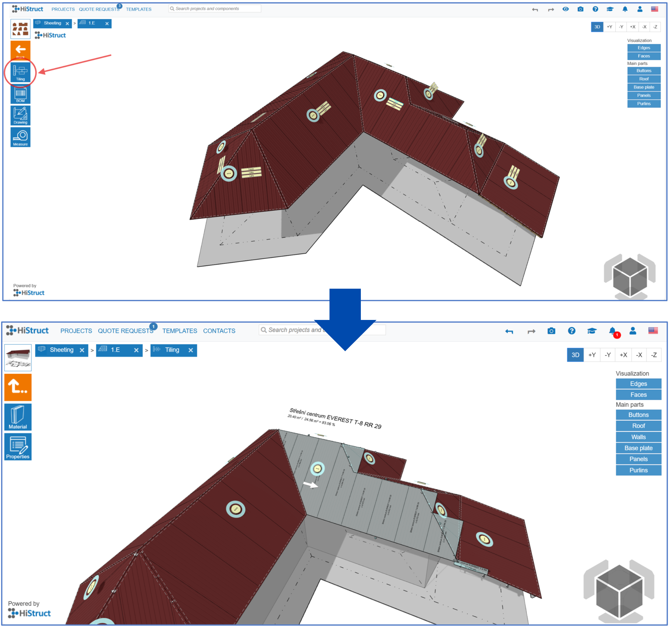This screenshot has width=672, height=628.
Task: Open the CONTACTS menu item
Action: (x=219, y=331)
